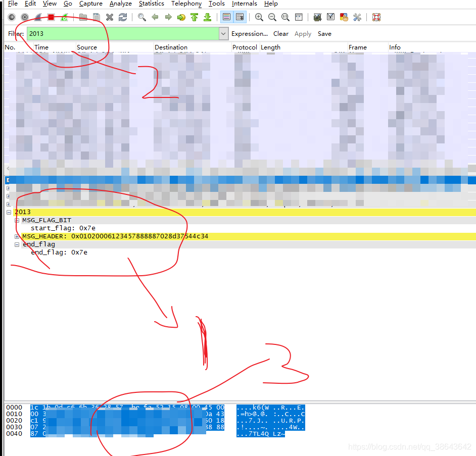Open a capture file icon
476x456 pixels.
point(83,17)
